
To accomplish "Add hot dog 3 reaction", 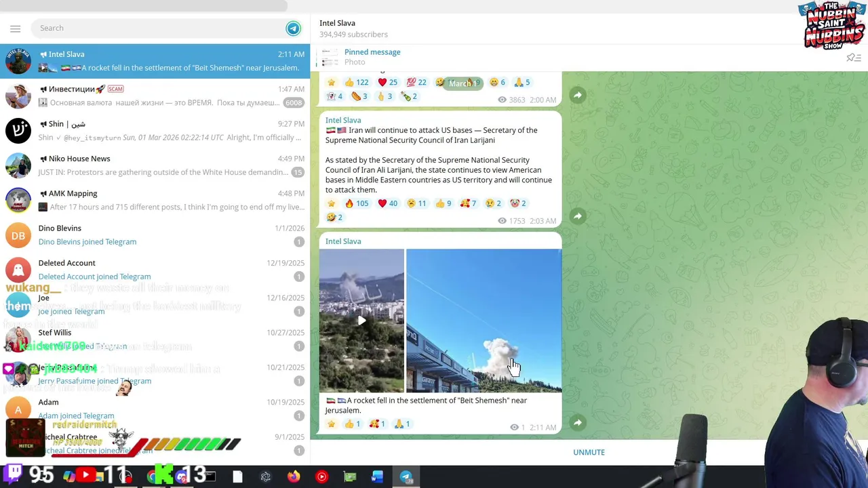I will [359, 97].
